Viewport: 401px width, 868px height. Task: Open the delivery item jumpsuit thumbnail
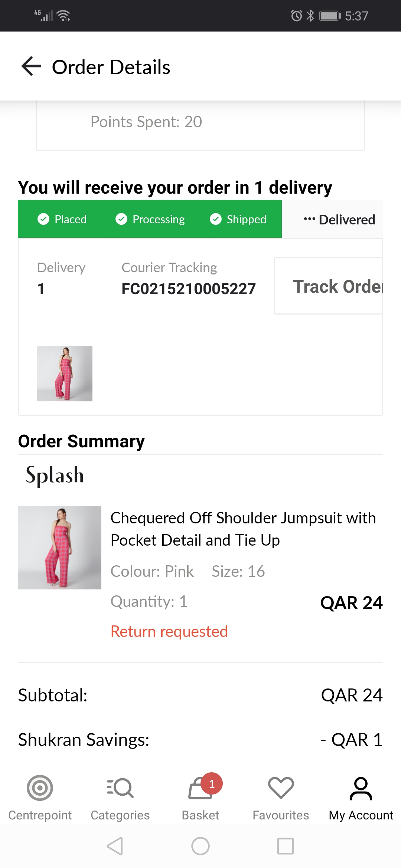pyautogui.click(x=65, y=374)
